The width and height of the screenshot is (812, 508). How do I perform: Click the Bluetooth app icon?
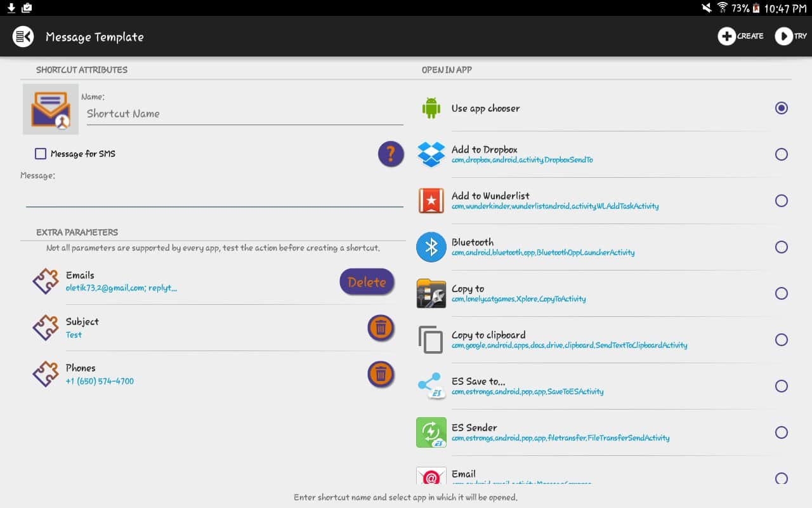point(431,247)
